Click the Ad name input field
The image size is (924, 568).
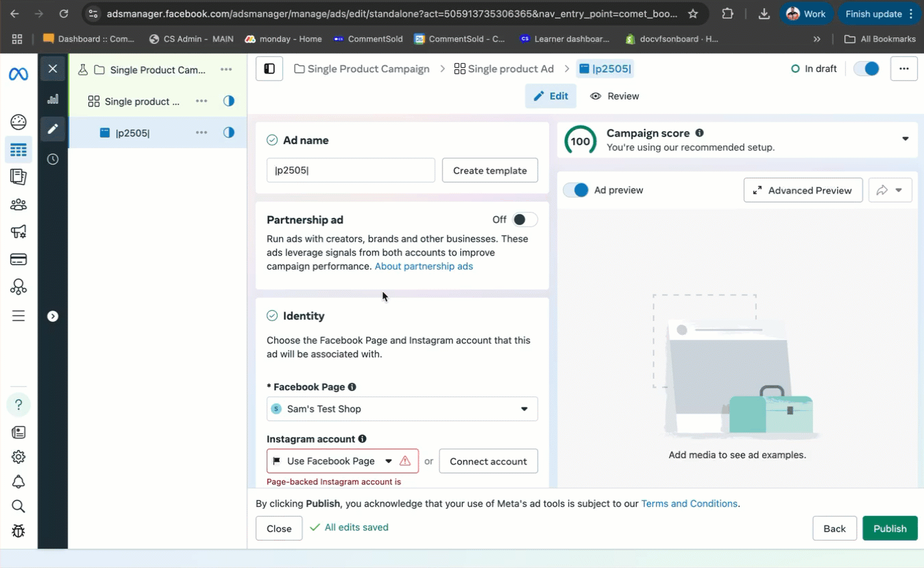coord(350,170)
